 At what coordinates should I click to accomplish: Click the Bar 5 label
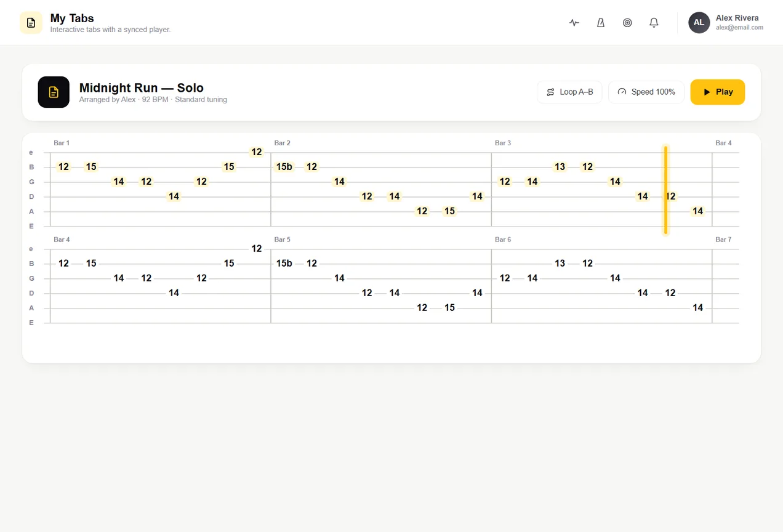click(x=283, y=240)
